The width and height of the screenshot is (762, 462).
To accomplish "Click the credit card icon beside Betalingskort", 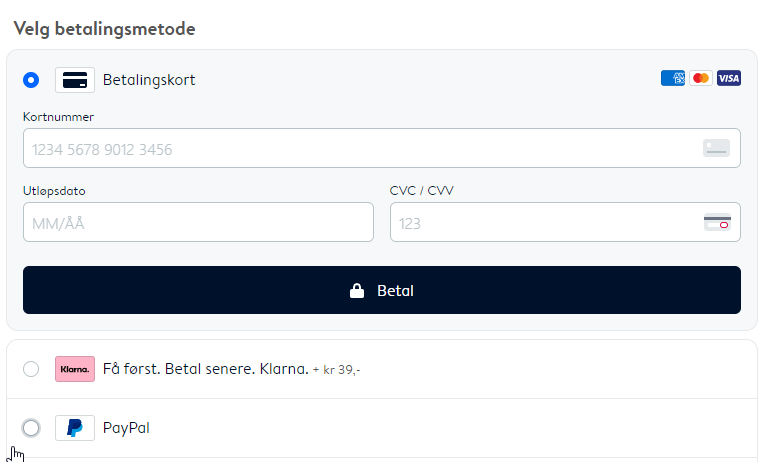I will point(75,80).
